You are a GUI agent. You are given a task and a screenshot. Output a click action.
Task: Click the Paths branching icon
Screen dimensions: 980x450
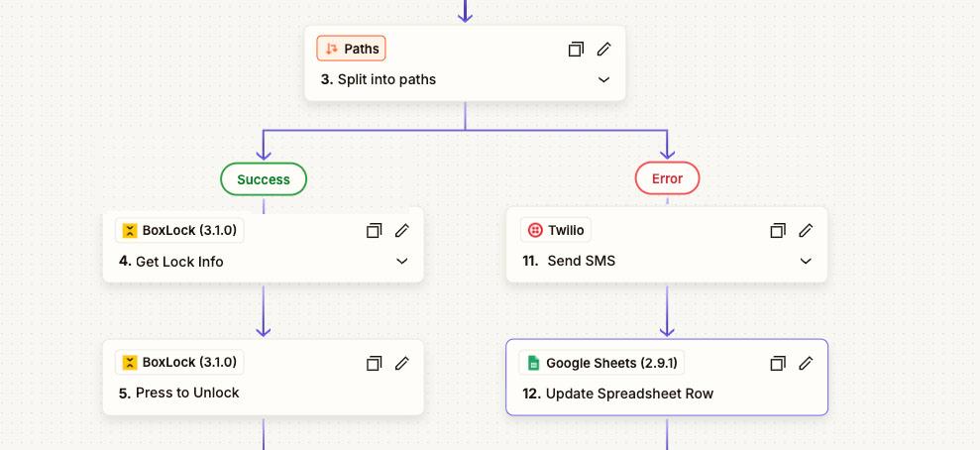click(332, 49)
